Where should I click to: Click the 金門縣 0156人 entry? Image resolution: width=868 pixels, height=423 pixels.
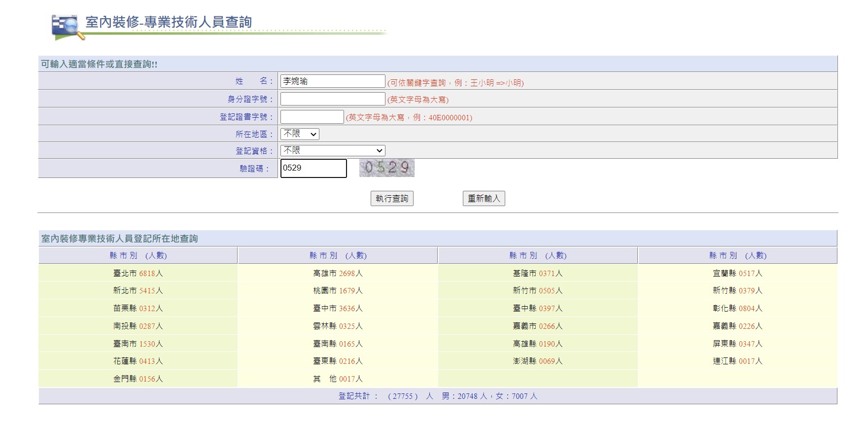[x=138, y=379]
